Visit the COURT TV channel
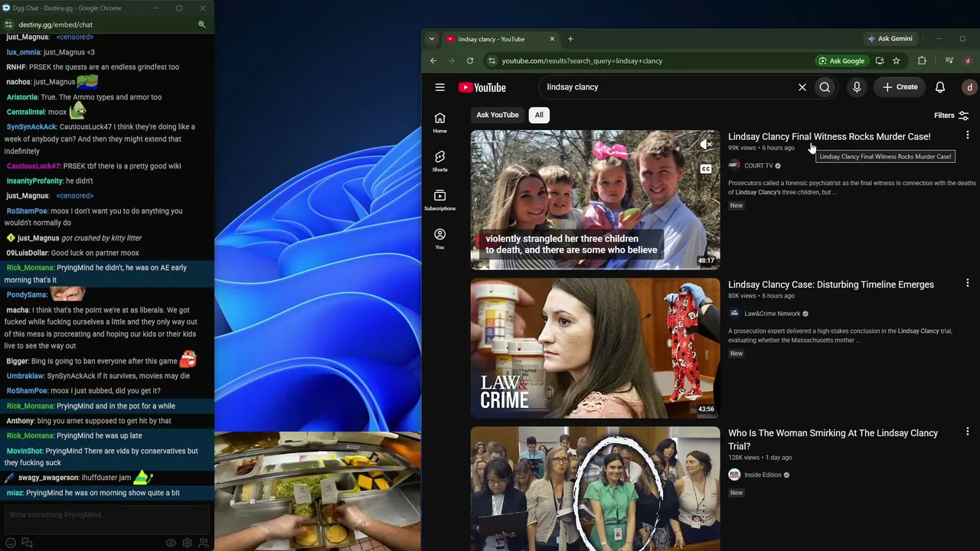Screen dimensions: 980x551 point(759,165)
